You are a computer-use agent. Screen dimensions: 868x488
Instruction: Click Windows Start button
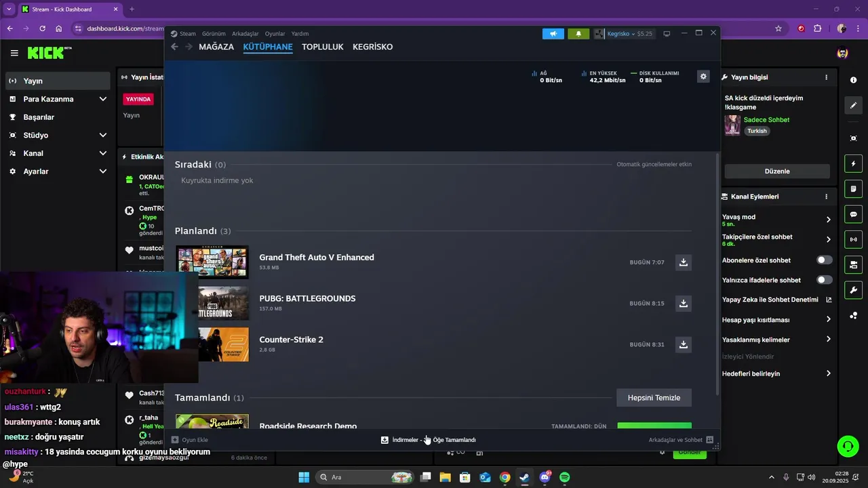304,477
